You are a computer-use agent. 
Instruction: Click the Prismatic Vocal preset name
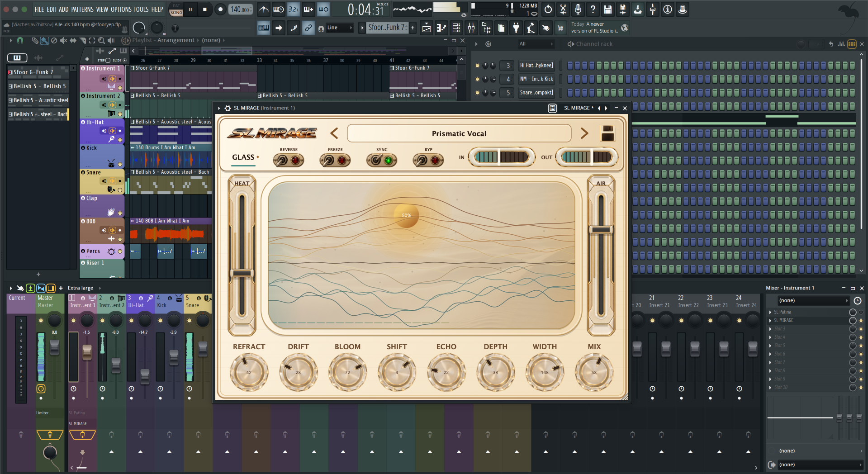(459, 133)
